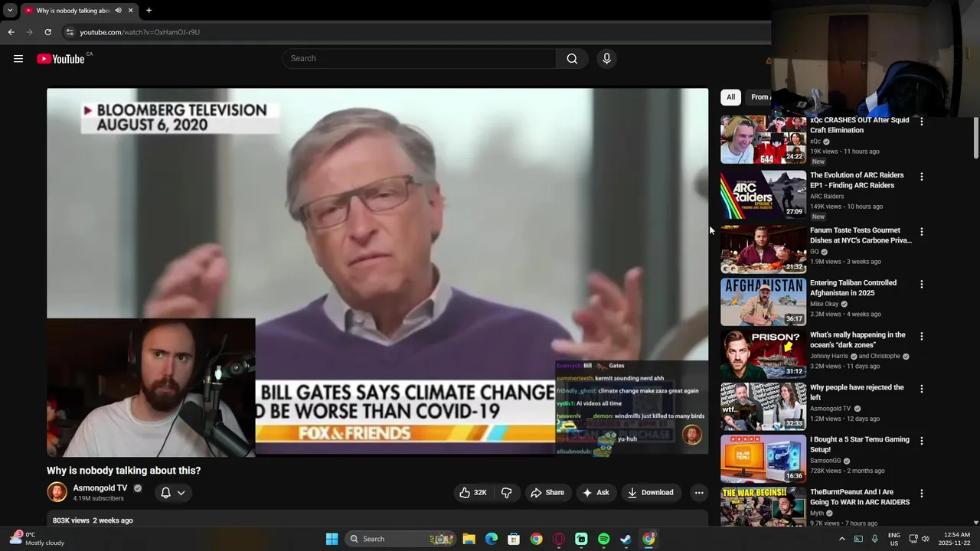980x551 pixels.
Task: Open the AFGHANISTAN video thumbnail
Action: pos(763,302)
